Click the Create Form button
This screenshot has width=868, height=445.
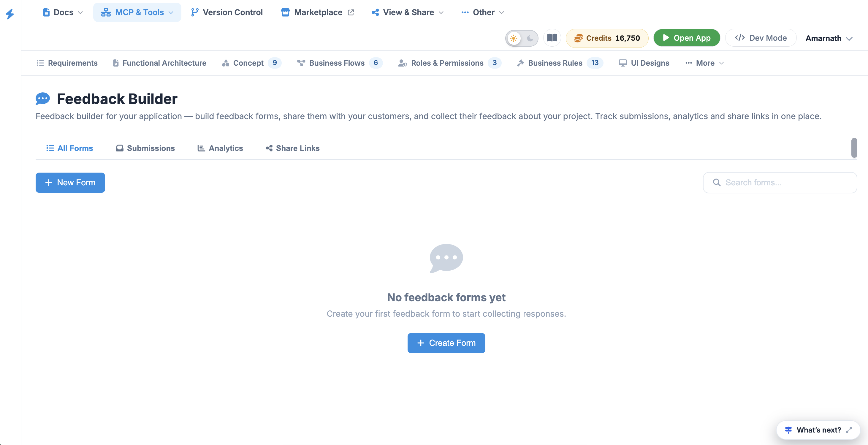click(x=446, y=343)
